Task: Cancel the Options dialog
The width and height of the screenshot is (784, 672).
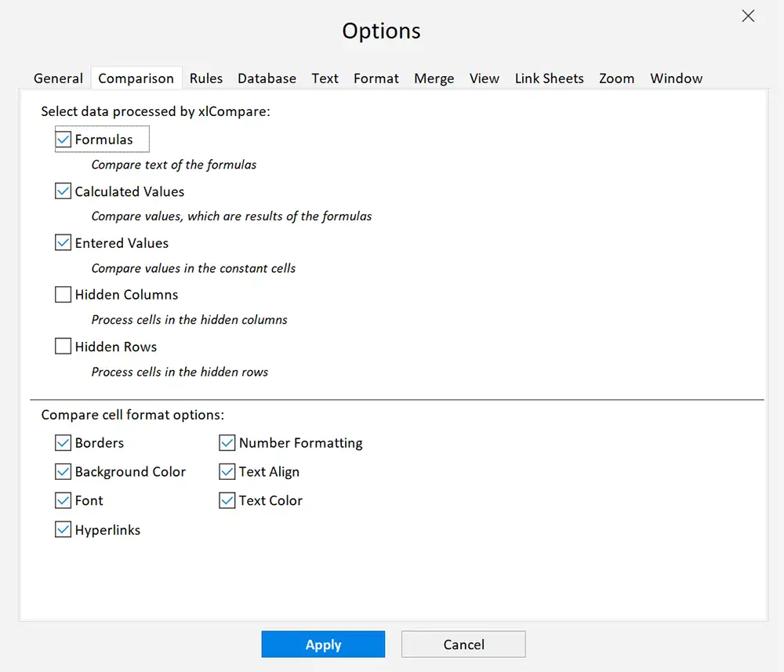Action: click(463, 644)
